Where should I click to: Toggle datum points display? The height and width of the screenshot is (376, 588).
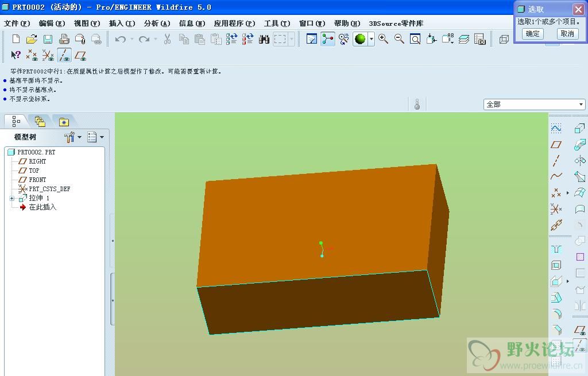point(32,56)
